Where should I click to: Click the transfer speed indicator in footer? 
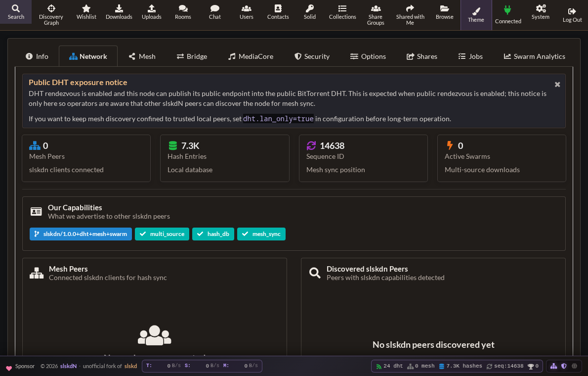click(202, 366)
